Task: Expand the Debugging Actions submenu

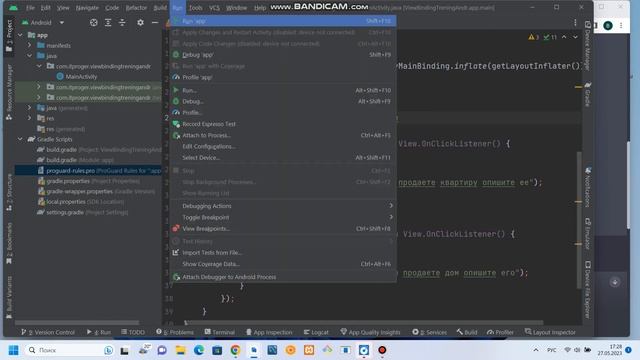Action: 283,206
